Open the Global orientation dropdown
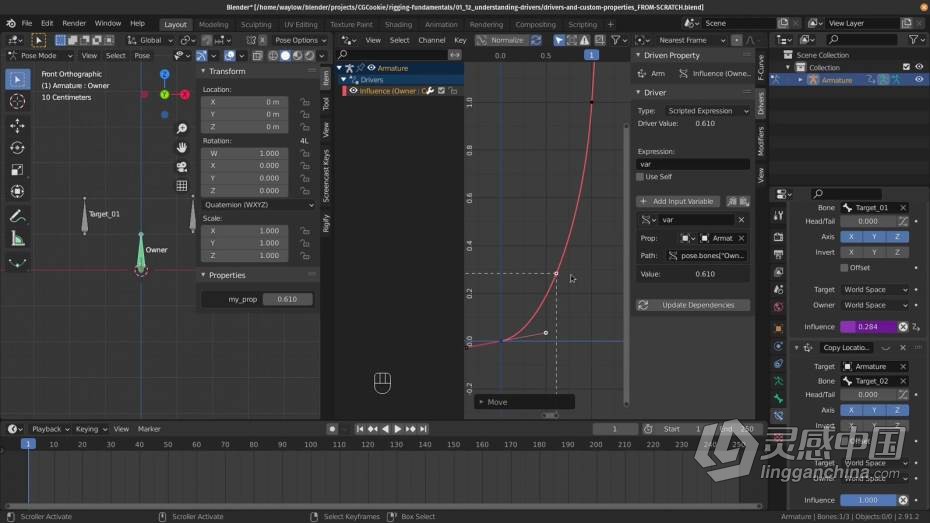 (x=150, y=40)
